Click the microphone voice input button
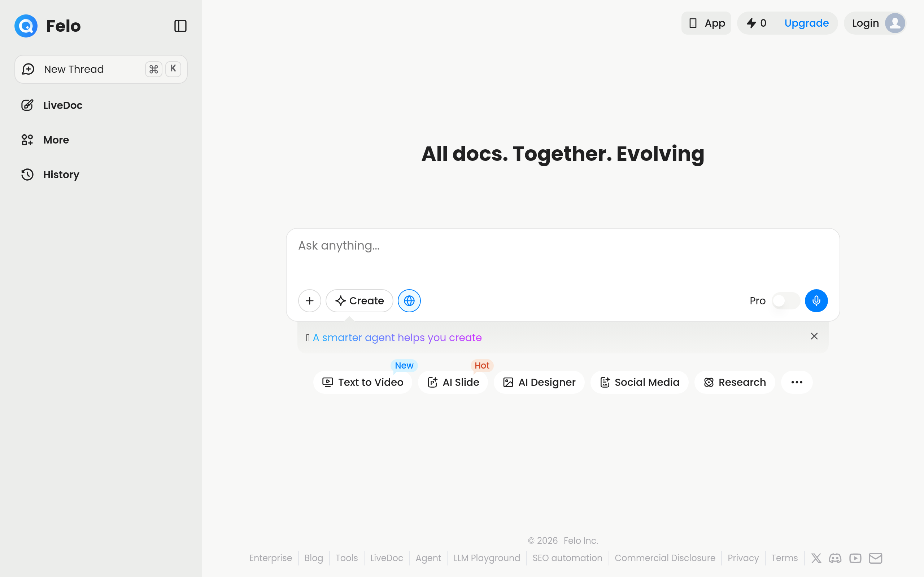924x577 pixels. tap(816, 301)
